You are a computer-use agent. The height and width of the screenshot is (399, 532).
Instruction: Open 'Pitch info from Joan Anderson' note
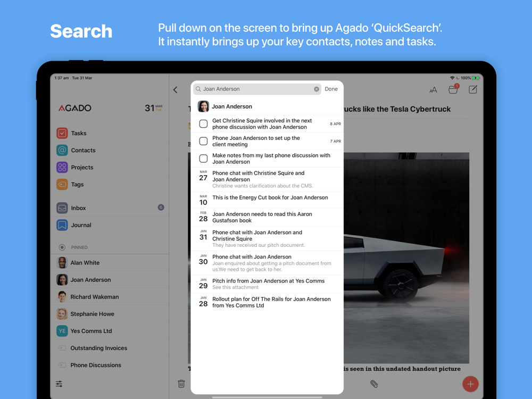tap(267, 284)
